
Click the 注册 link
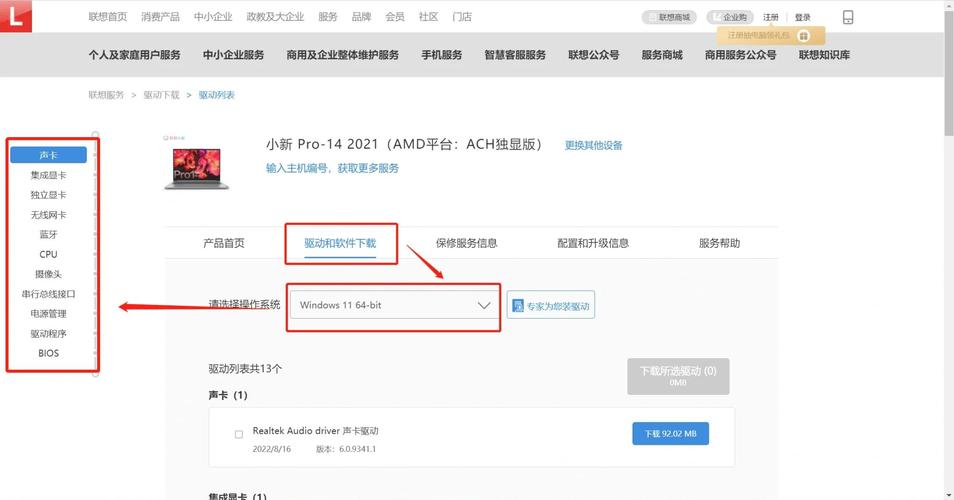pos(771,17)
